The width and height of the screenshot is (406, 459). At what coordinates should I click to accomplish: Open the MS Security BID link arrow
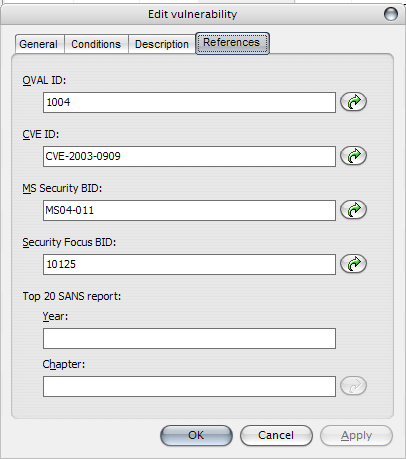tap(353, 210)
